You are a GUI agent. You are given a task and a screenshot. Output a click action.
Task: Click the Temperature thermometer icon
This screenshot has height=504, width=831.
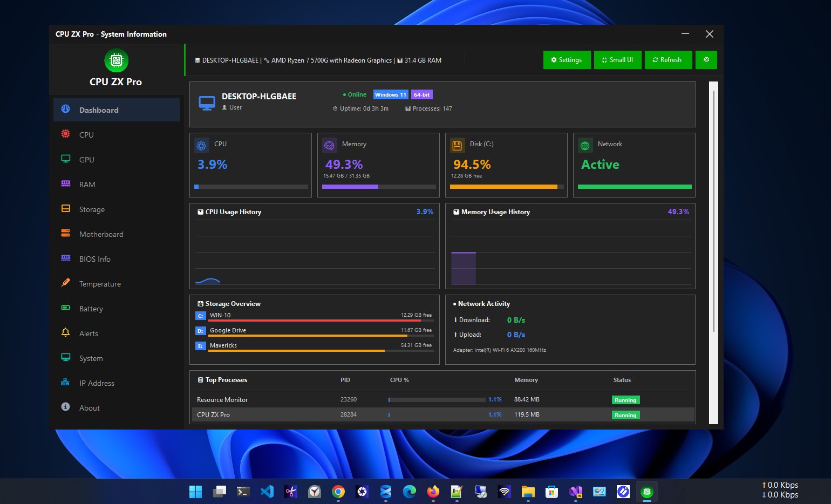66,283
